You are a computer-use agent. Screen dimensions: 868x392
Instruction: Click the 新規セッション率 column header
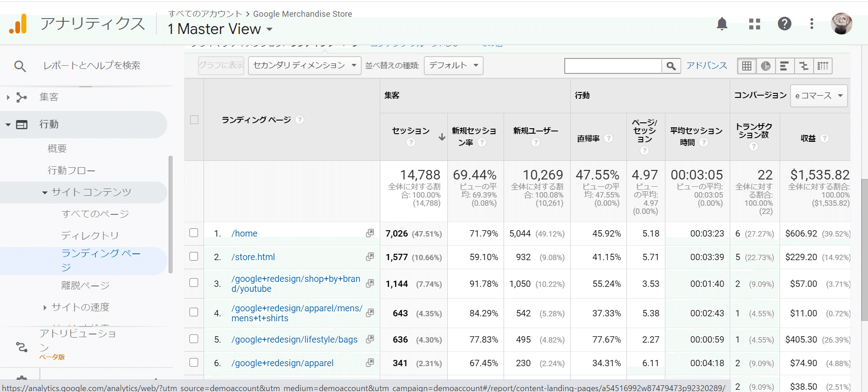(474, 136)
